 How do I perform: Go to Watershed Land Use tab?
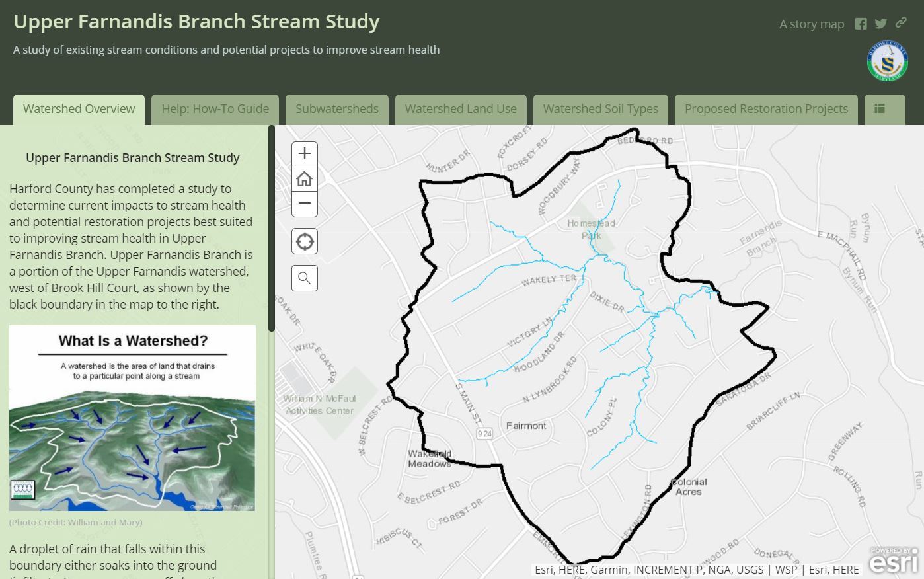(x=461, y=109)
